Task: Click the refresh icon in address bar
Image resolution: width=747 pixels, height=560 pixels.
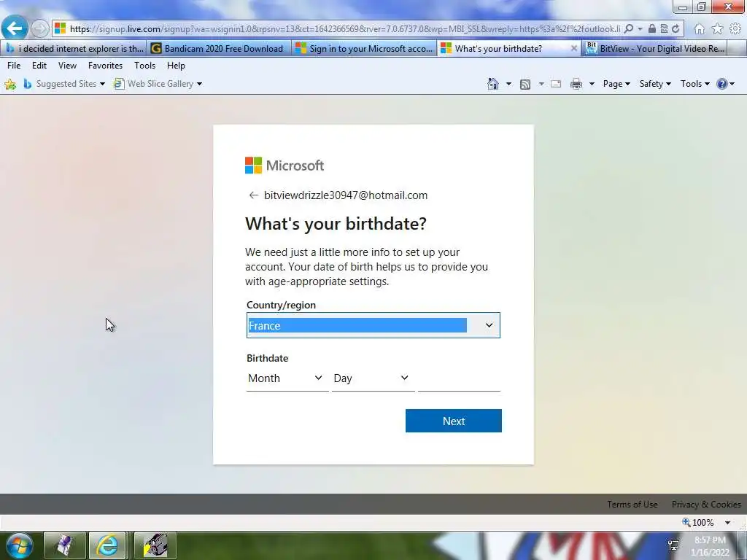Action: click(x=676, y=29)
